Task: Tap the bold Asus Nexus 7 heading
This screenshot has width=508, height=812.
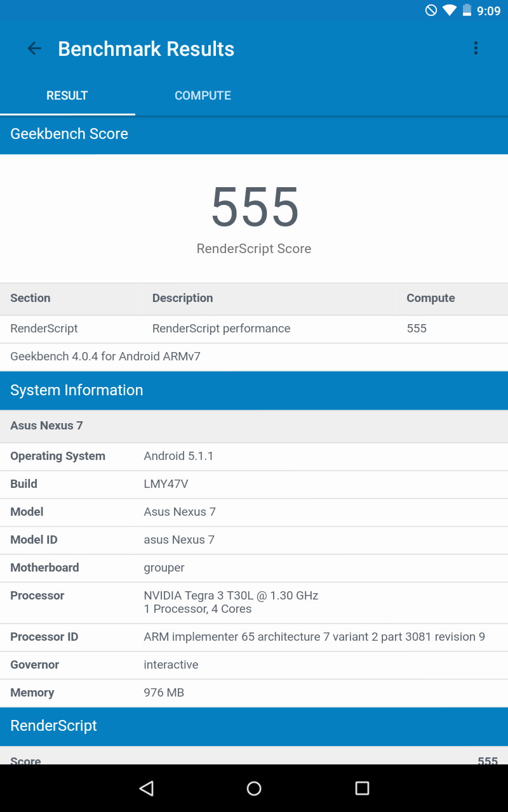Action: coord(46,426)
